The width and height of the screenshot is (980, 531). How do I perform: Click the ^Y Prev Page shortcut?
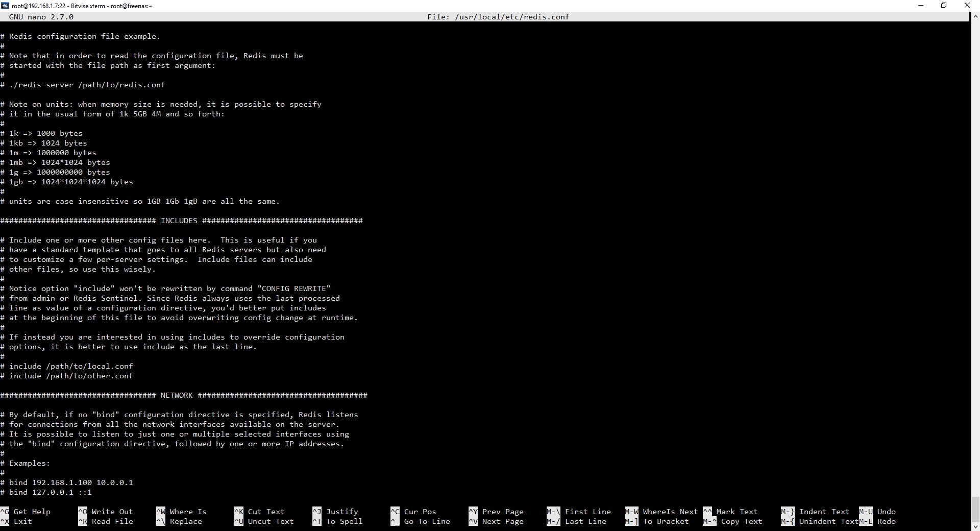[496, 512]
